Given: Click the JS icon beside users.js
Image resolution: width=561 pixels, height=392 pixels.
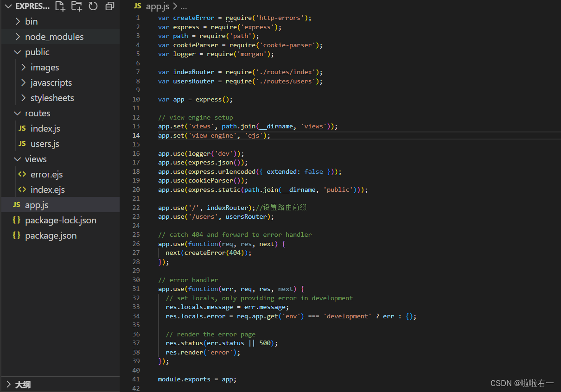Looking at the screenshot, I should click(x=22, y=144).
